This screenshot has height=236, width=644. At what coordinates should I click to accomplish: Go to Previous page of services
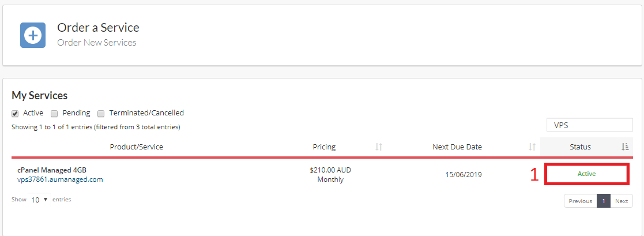click(581, 201)
